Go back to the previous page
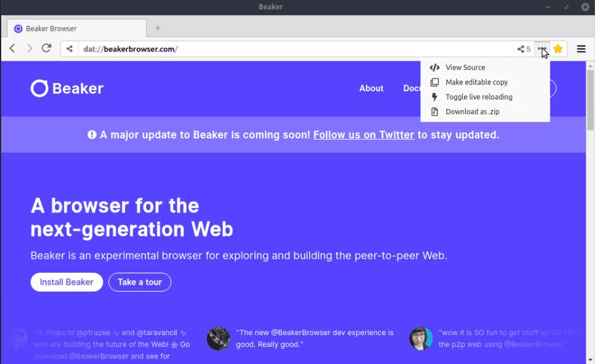The height and width of the screenshot is (364, 595). [x=12, y=48]
